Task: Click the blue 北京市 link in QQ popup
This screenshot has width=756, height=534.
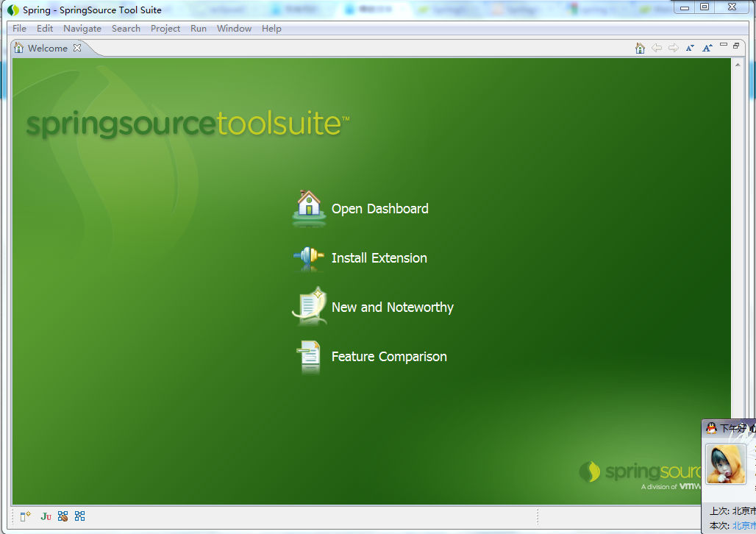Action: click(743, 525)
